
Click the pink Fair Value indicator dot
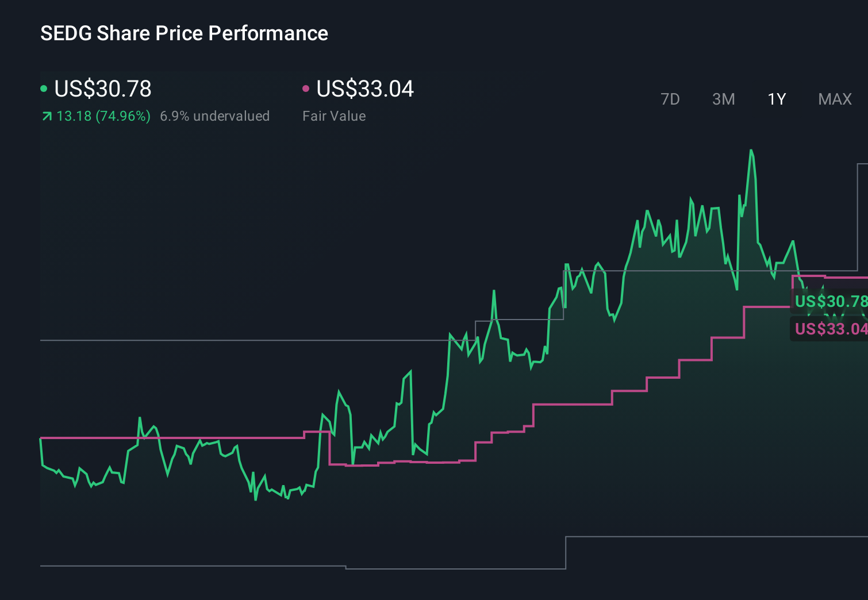(306, 88)
